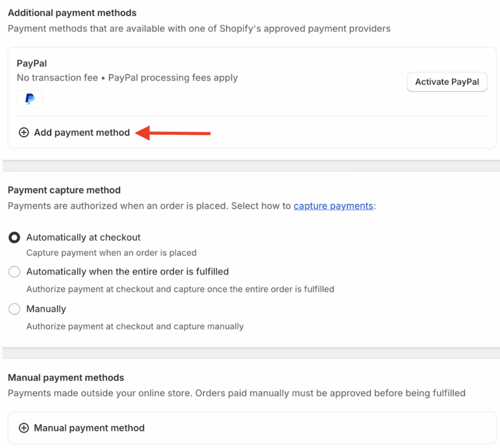The height and width of the screenshot is (448, 500).
Task: Click the Payment capture method heading
Action: click(x=64, y=190)
